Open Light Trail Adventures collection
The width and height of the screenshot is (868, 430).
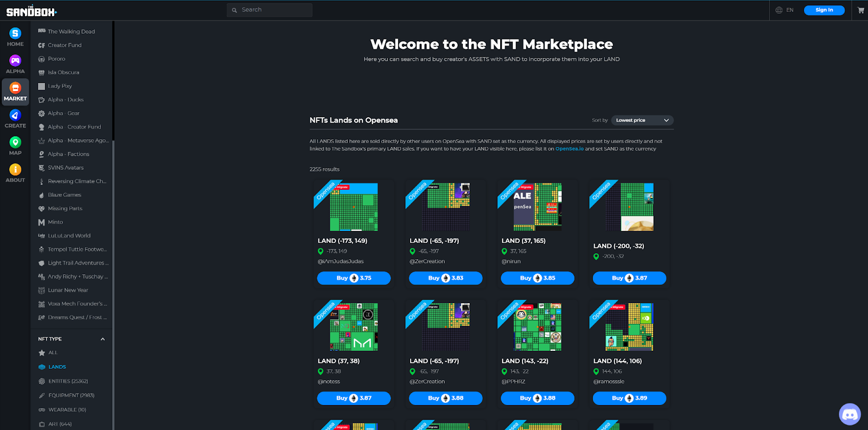coord(78,263)
